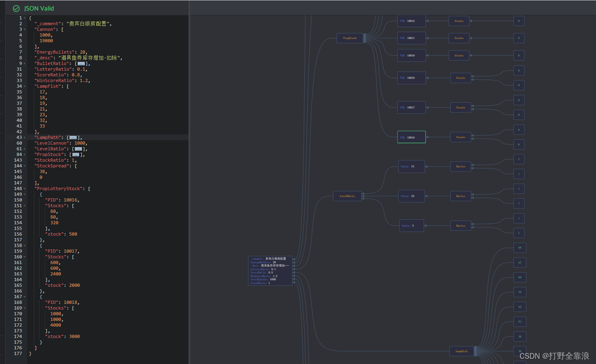Click the JSON Valid green check icon

click(16, 9)
